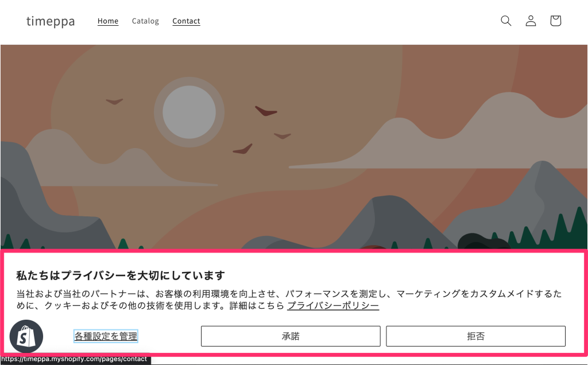Open the プライバシーポリシー link
The height and width of the screenshot is (365, 588).
(333, 306)
